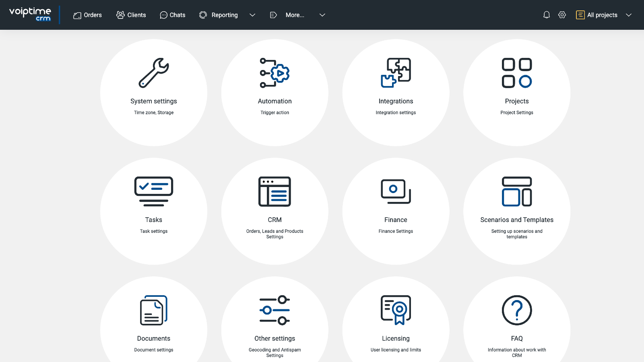The width and height of the screenshot is (644, 362).
Task: Open the Finance money icon
Action: (x=396, y=191)
